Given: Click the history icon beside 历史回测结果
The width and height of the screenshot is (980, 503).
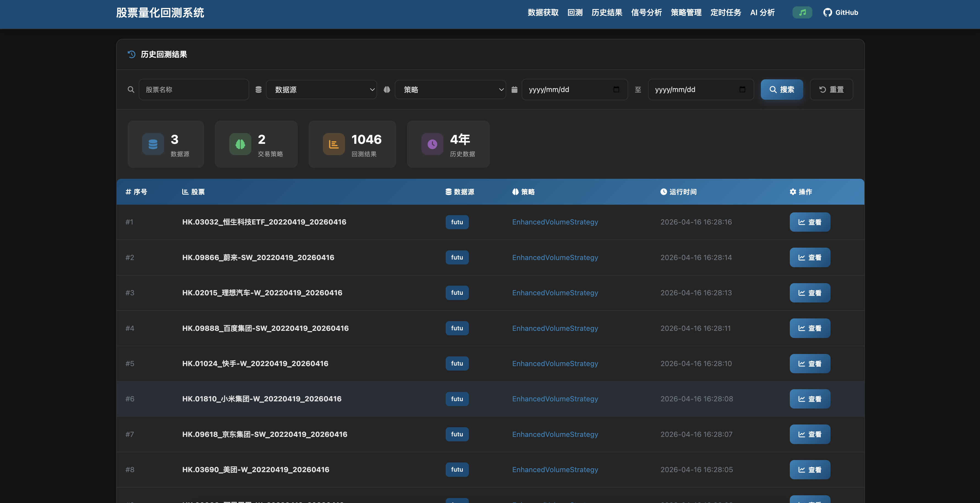Looking at the screenshot, I should click(132, 55).
